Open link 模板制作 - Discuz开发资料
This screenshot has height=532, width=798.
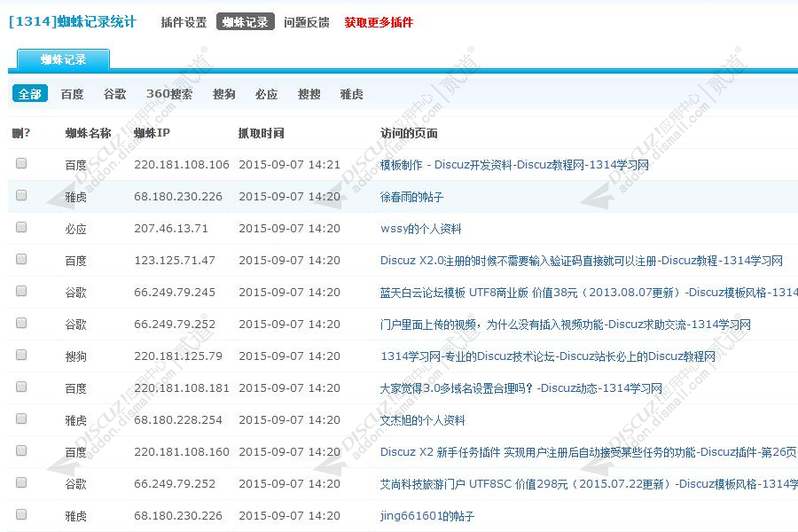click(x=514, y=165)
